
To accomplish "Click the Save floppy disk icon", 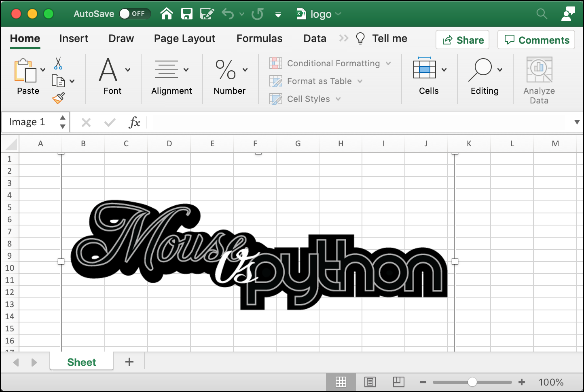I will (x=186, y=14).
